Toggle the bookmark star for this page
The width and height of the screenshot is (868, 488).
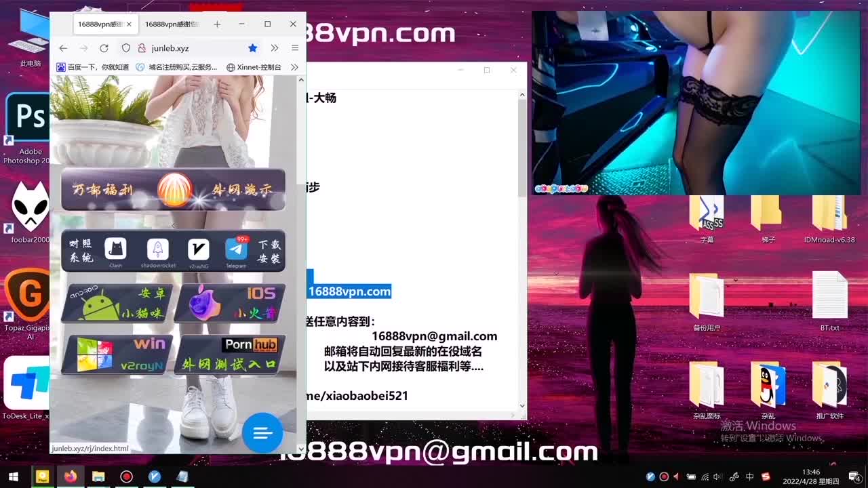click(252, 48)
